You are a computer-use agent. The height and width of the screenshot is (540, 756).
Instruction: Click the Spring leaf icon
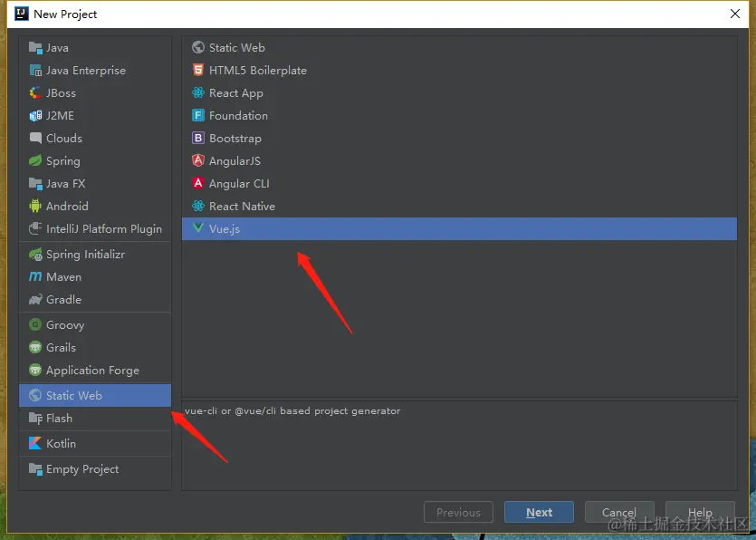[x=35, y=160]
